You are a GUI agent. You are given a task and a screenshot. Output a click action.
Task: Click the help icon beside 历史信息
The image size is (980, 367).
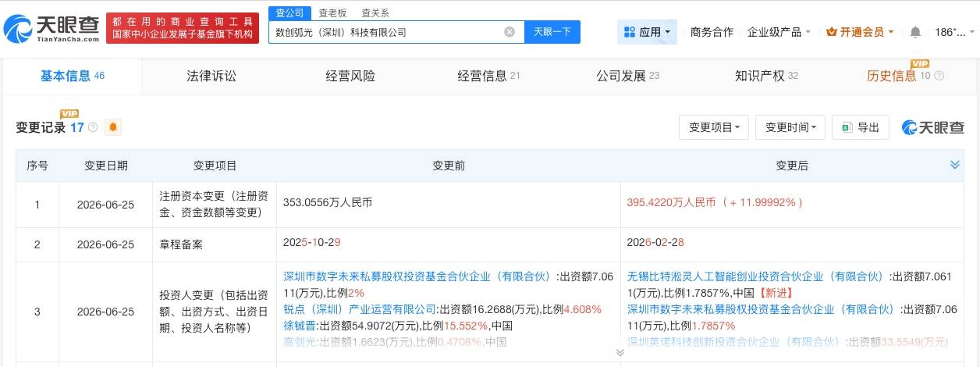[939, 76]
